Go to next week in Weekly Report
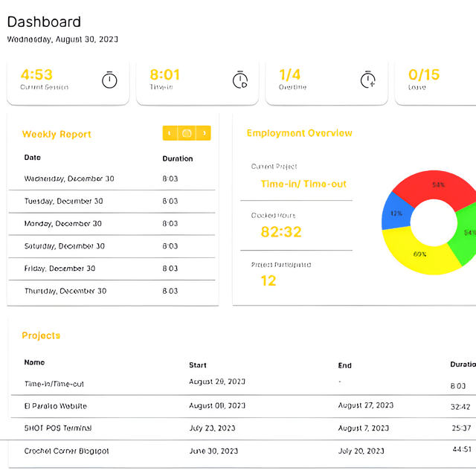Viewport: 476px width, 476px height. coord(204,133)
